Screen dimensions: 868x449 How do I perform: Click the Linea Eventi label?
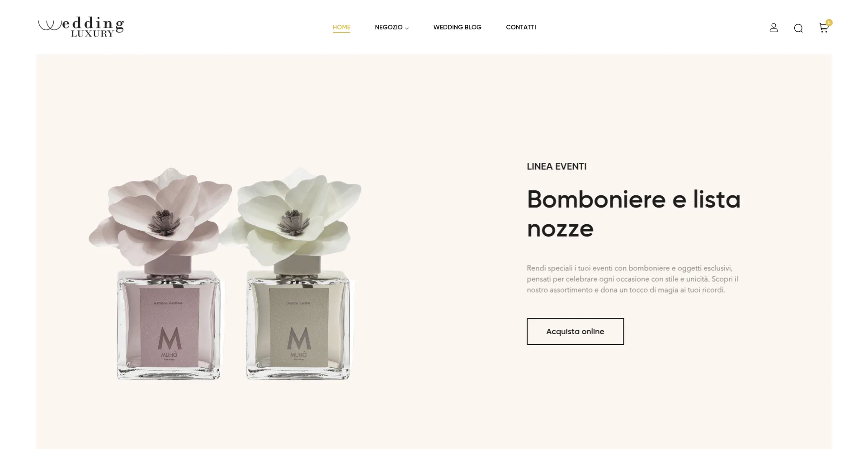click(x=557, y=166)
